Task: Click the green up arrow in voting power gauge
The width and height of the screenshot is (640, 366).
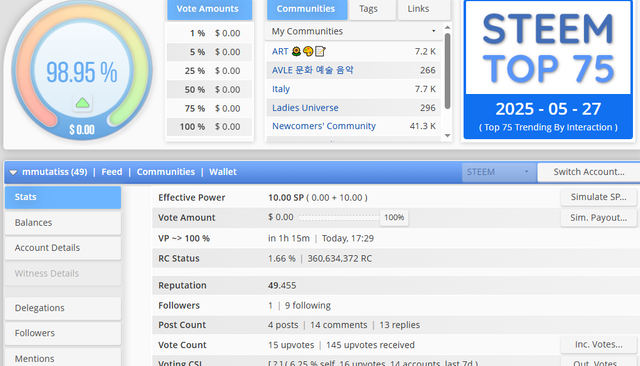Action: 82,102
